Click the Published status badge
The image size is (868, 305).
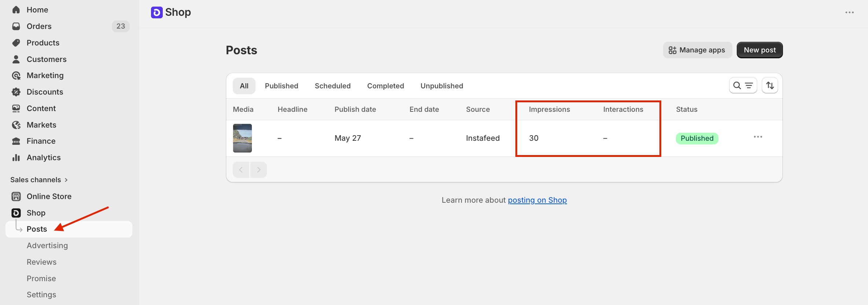point(697,139)
